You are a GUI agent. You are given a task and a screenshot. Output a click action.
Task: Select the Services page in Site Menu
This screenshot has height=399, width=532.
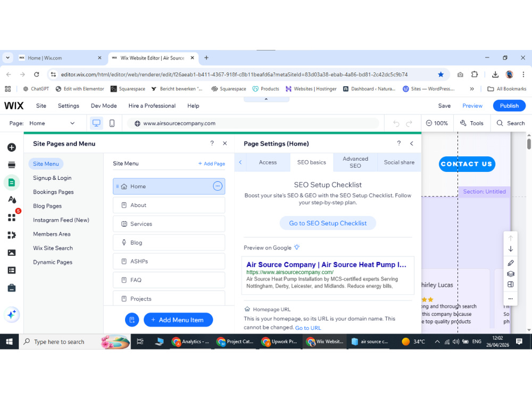169,224
